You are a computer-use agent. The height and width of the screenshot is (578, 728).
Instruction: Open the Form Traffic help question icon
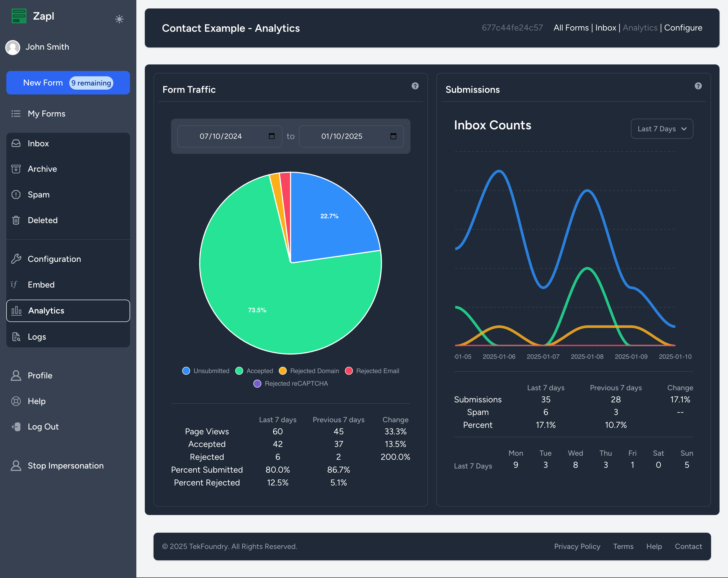(x=415, y=86)
